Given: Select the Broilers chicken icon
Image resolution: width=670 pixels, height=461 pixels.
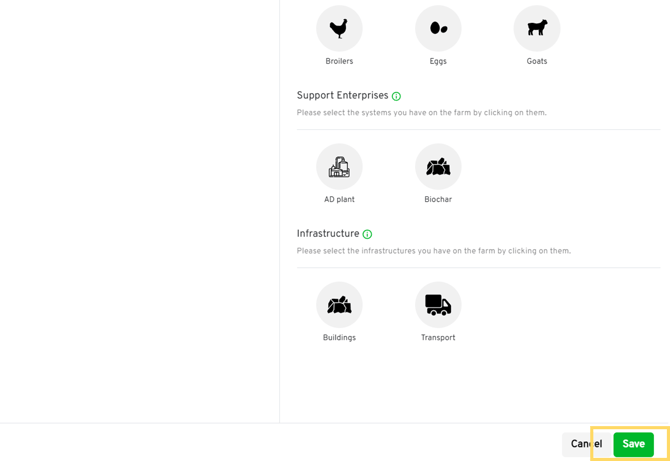Looking at the screenshot, I should coord(339,28).
